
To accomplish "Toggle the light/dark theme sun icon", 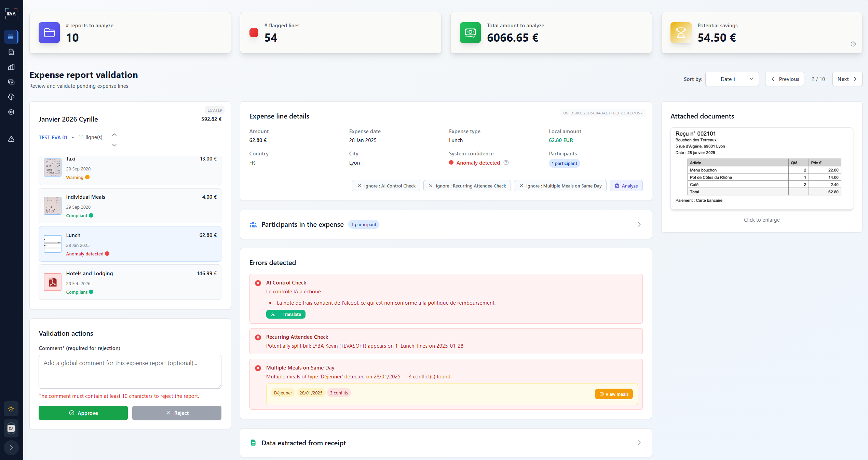I will click(11, 409).
